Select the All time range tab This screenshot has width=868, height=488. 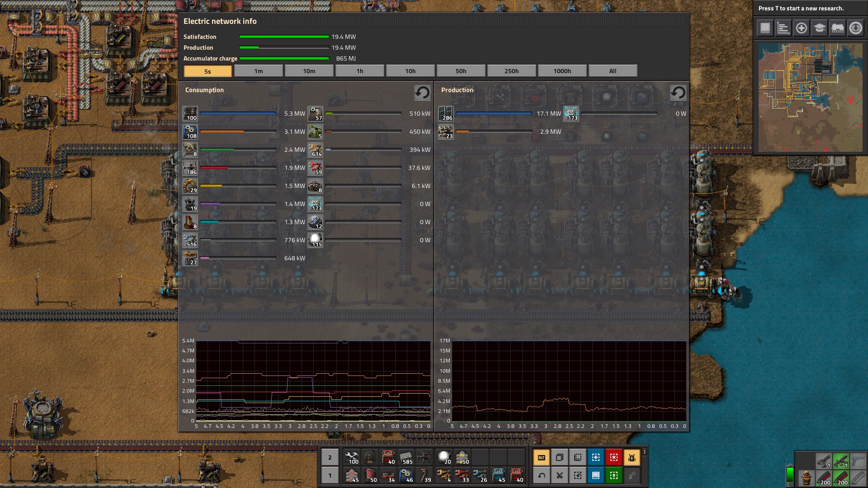pos(613,71)
